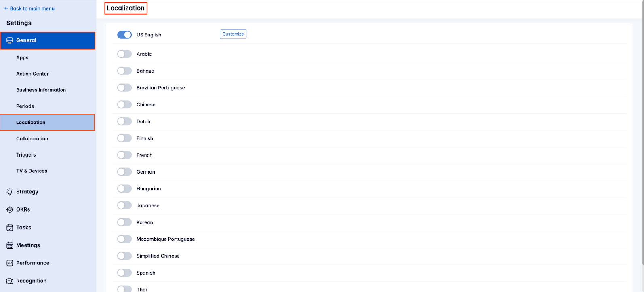Click the Mozambique Portuguese label

[166, 239]
